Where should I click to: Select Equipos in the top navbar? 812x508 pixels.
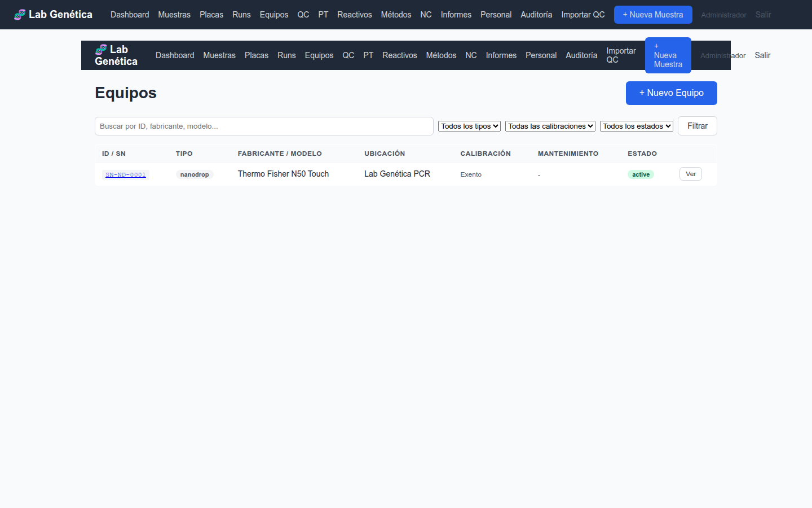[x=274, y=15]
